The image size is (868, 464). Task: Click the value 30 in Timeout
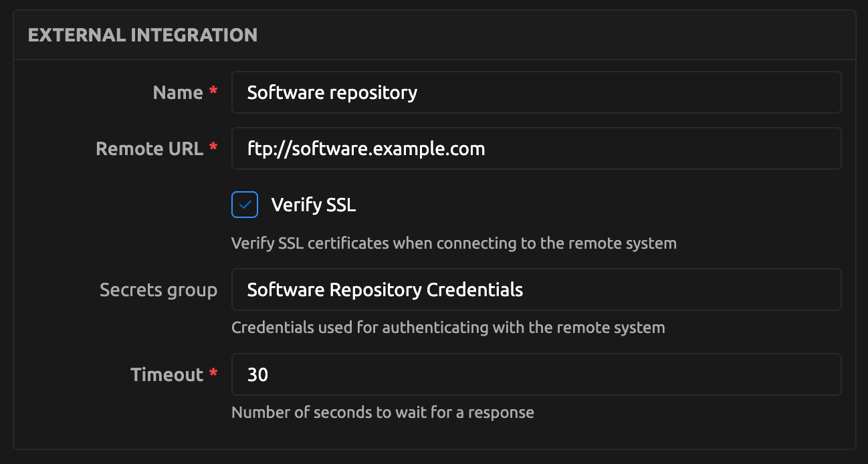click(x=257, y=374)
